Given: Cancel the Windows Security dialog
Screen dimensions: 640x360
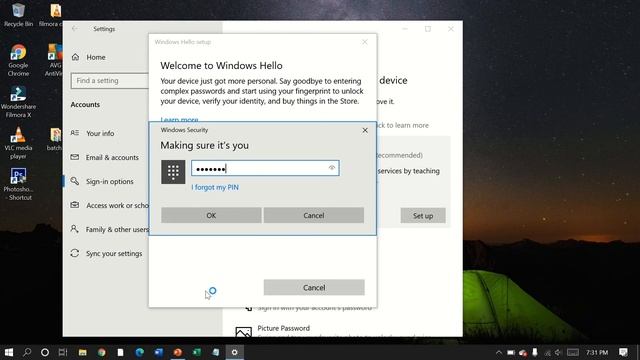Looking at the screenshot, I should pos(313,215).
